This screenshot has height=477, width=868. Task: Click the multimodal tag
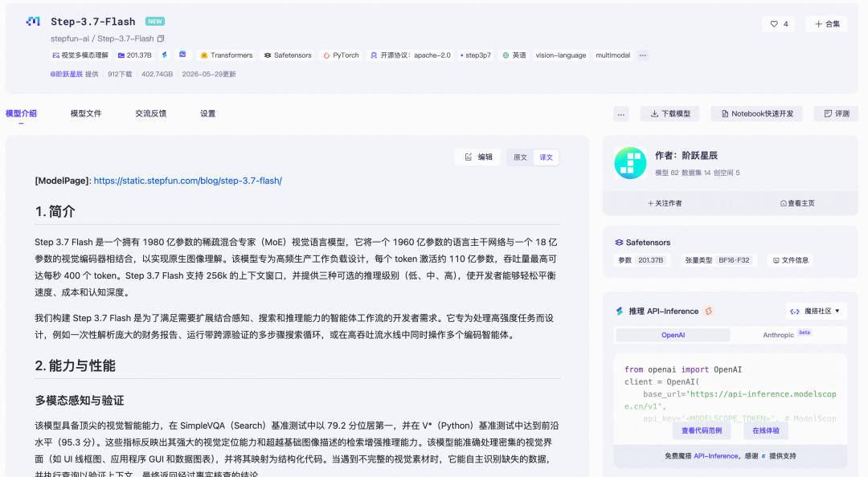coord(612,55)
